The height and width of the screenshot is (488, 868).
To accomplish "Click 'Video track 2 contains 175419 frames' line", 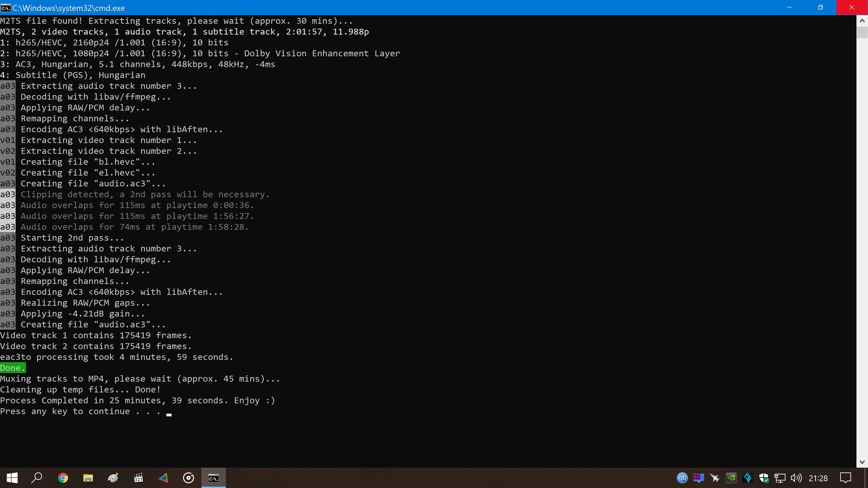I will [96, 346].
